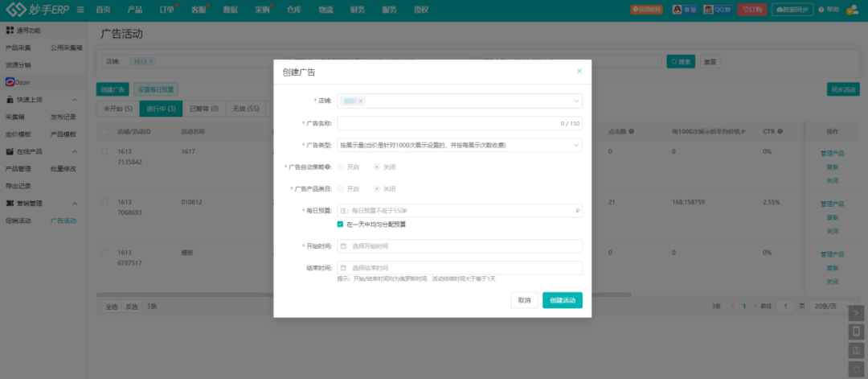
Task: Click the 重置 reset button
Action: (710, 61)
